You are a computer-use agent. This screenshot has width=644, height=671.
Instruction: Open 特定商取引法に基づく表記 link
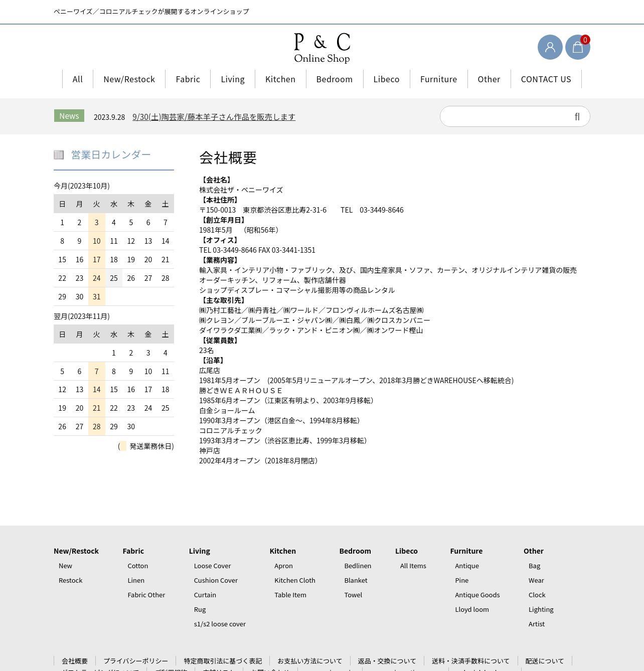(x=223, y=661)
